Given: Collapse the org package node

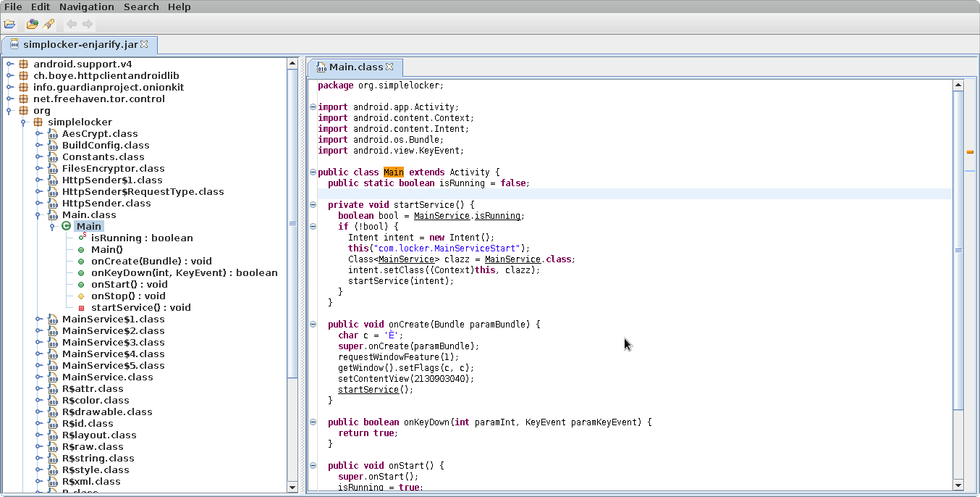Looking at the screenshot, I should pos(9,110).
